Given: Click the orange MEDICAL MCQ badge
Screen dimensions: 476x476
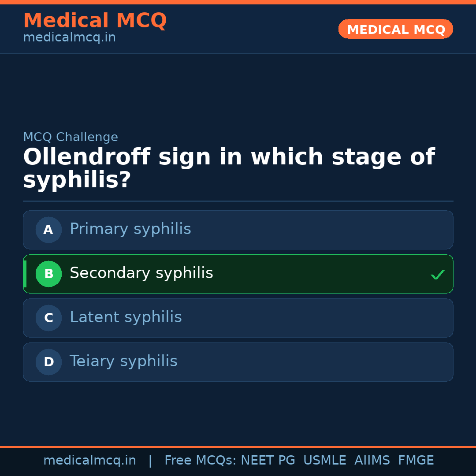Looking at the screenshot, I should click(395, 29).
